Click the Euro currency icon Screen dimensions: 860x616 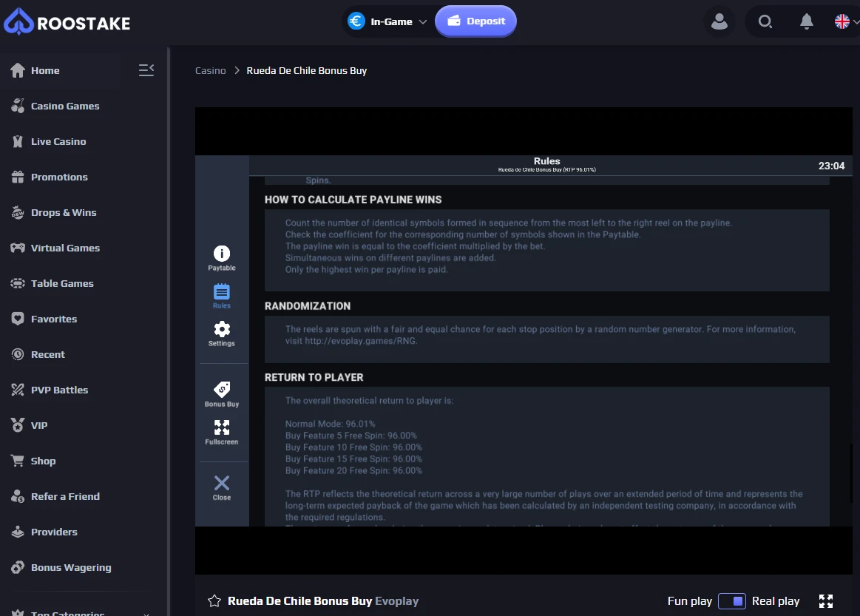356,21
